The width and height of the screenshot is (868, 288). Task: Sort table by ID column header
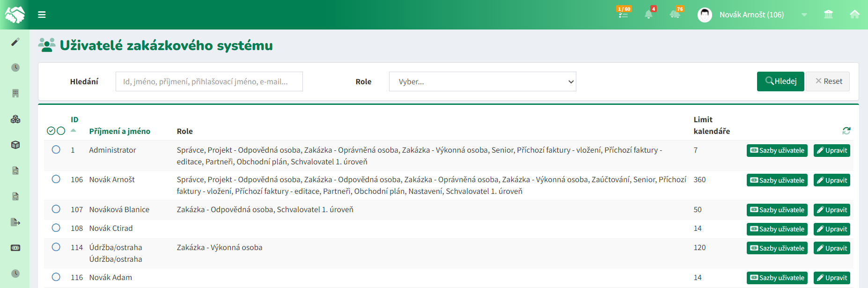tap(74, 119)
